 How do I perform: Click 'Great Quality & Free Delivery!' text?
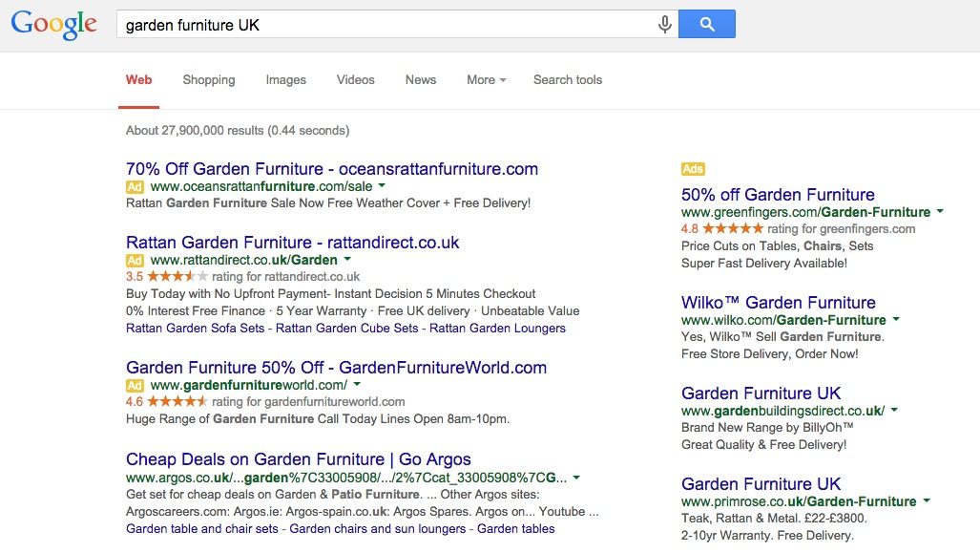click(763, 445)
